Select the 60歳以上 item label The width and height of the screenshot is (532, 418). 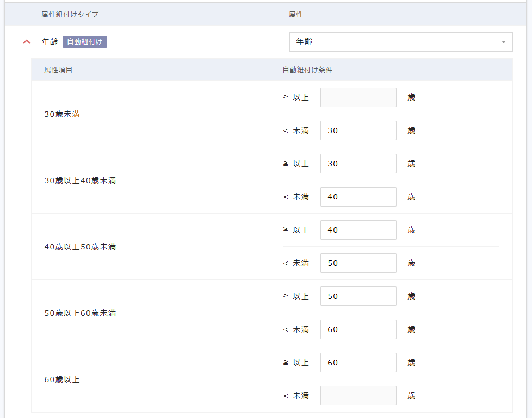(62, 379)
